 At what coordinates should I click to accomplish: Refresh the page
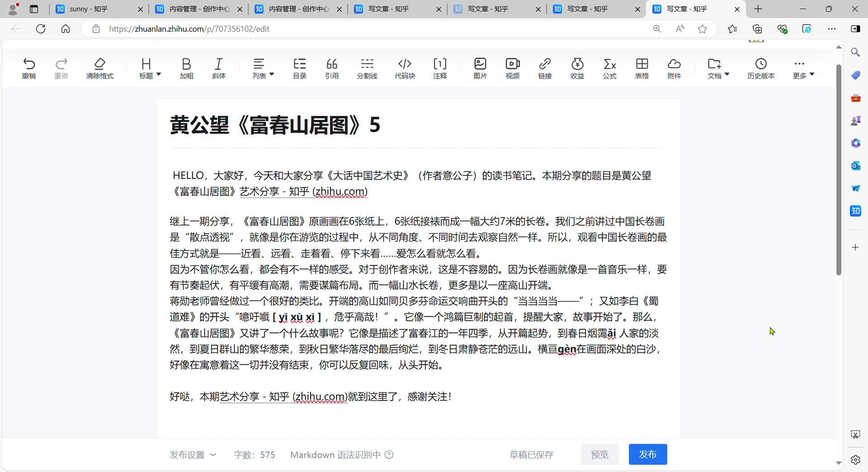click(x=41, y=29)
